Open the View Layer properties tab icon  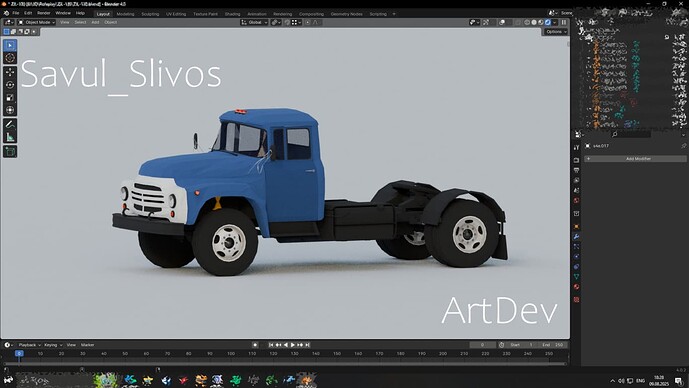(577, 180)
